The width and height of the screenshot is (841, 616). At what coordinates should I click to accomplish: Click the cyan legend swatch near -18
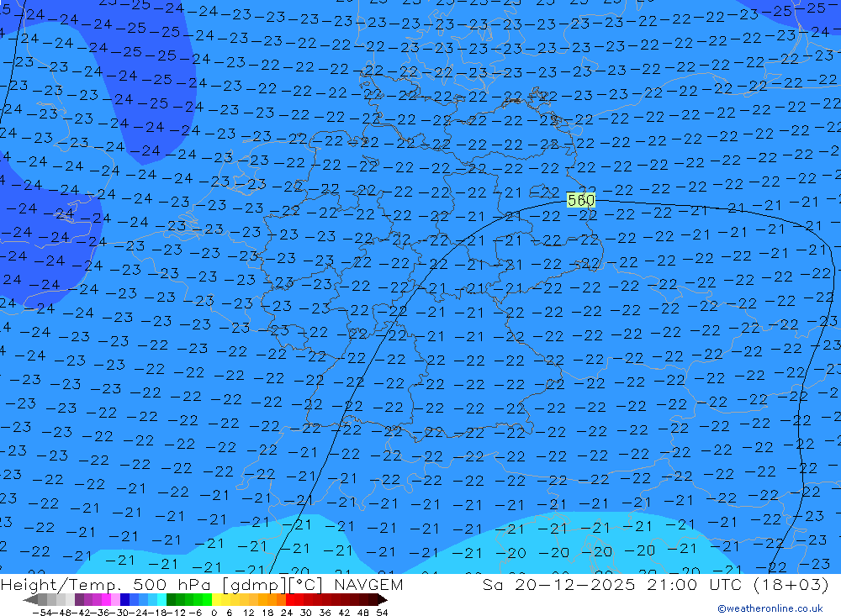[161, 600]
